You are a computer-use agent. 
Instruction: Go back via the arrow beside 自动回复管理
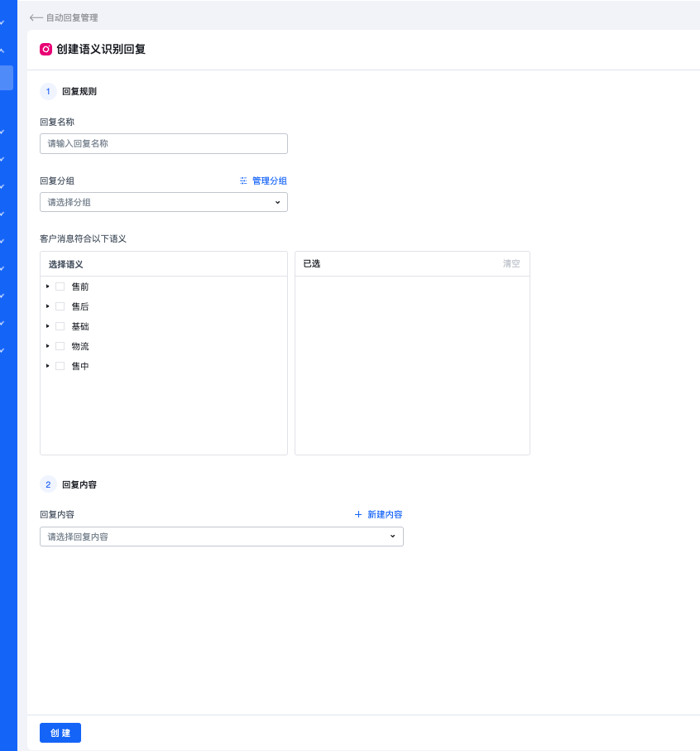[36, 17]
